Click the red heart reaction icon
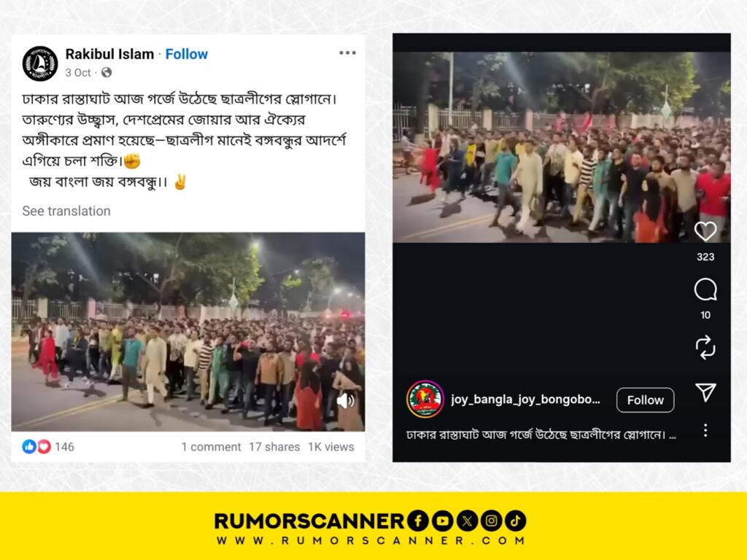 point(44,447)
